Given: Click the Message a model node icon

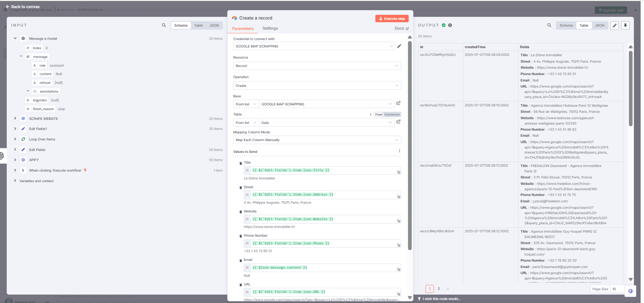Looking at the screenshot, I should pyautogui.click(x=23, y=38).
